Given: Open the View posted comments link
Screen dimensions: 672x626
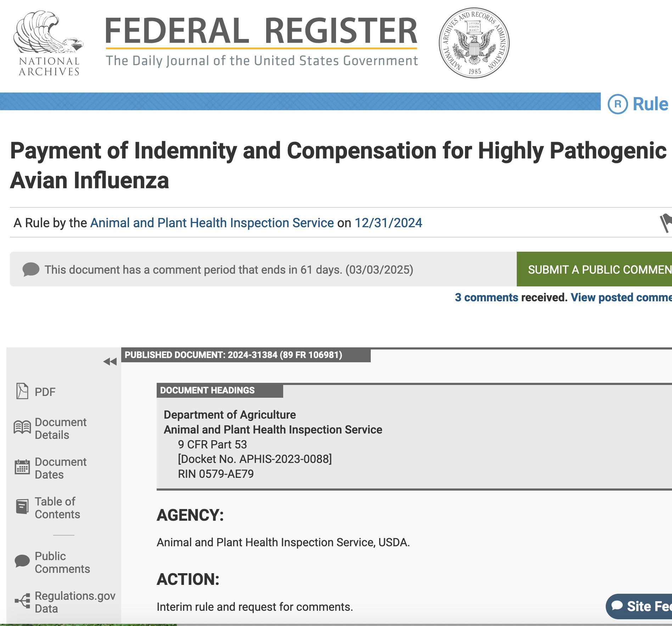Looking at the screenshot, I should click(621, 297).
